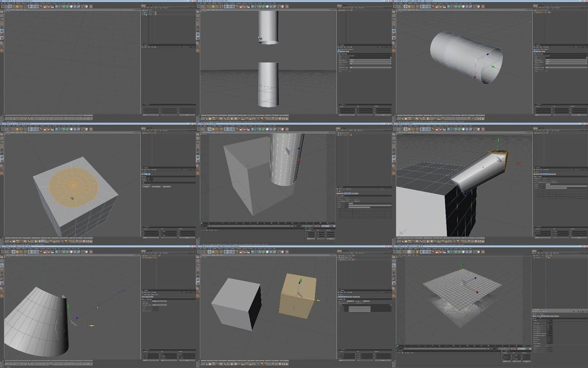Click the first green NURBS icon in the empty-viewport window

pyautogui.click(x=64, y=7)
